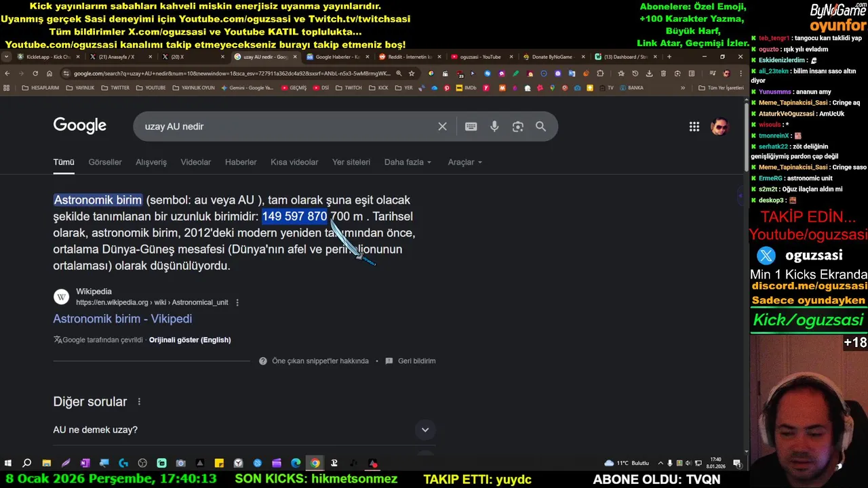
Task: Switch to Videolar results tab
Action: click(x=196, y=162)
